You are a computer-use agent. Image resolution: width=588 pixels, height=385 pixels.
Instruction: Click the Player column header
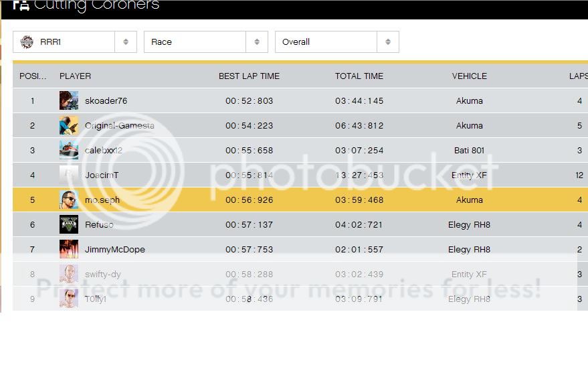point(75,76)
